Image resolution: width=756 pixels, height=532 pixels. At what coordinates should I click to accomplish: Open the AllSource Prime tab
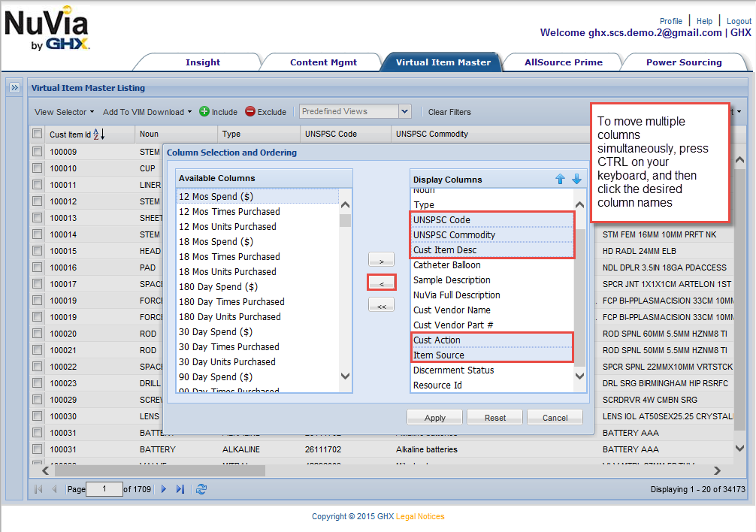tap(563, 62)
